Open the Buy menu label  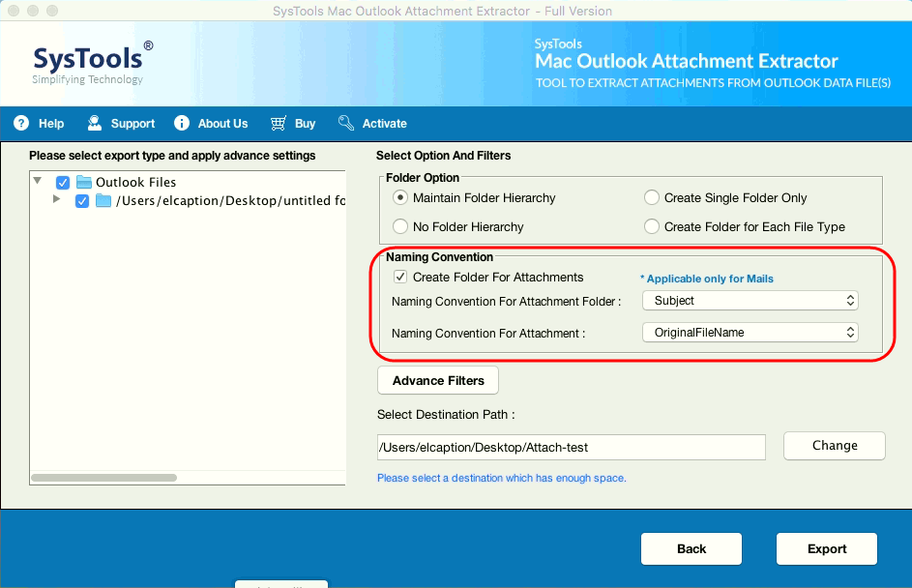[x=305, y=123]
